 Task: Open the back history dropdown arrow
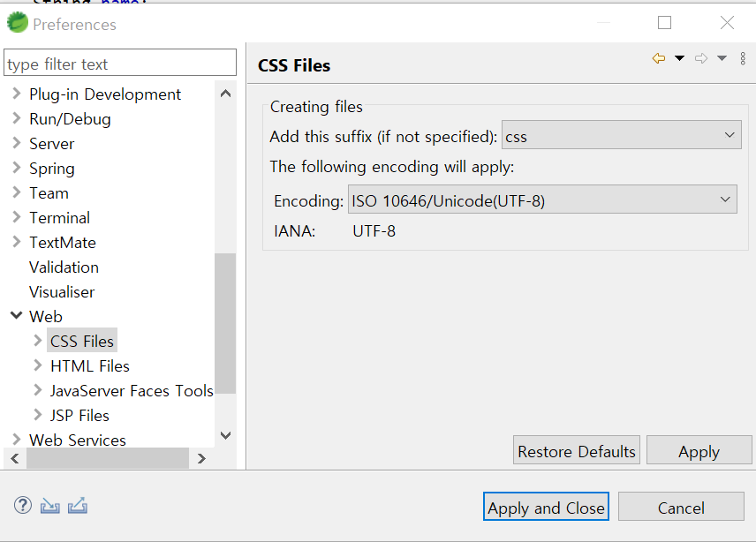[679, 58]
